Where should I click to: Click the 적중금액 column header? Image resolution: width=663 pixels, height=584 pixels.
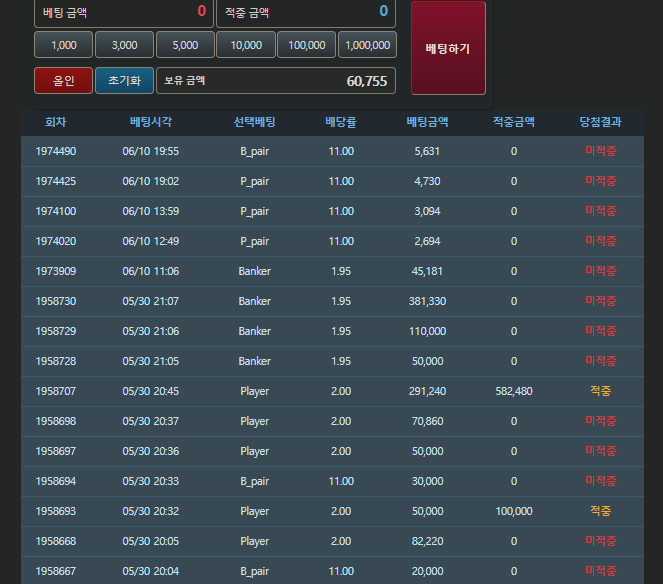tap(514, 122)
